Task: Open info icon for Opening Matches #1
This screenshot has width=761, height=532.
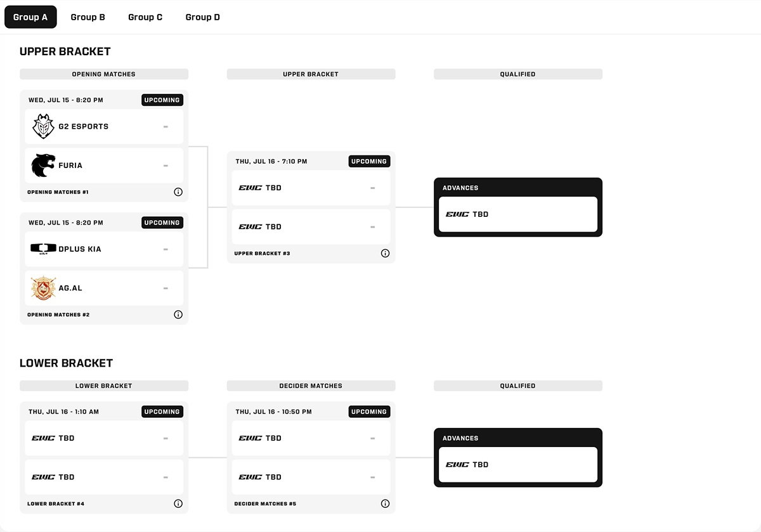Action: click(178, 192)
